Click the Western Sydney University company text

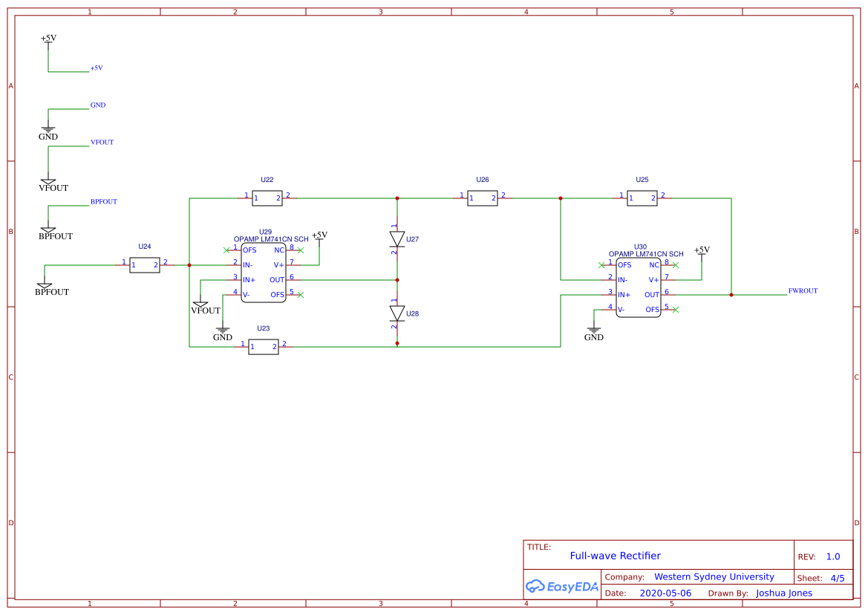(x=714, y=577)
